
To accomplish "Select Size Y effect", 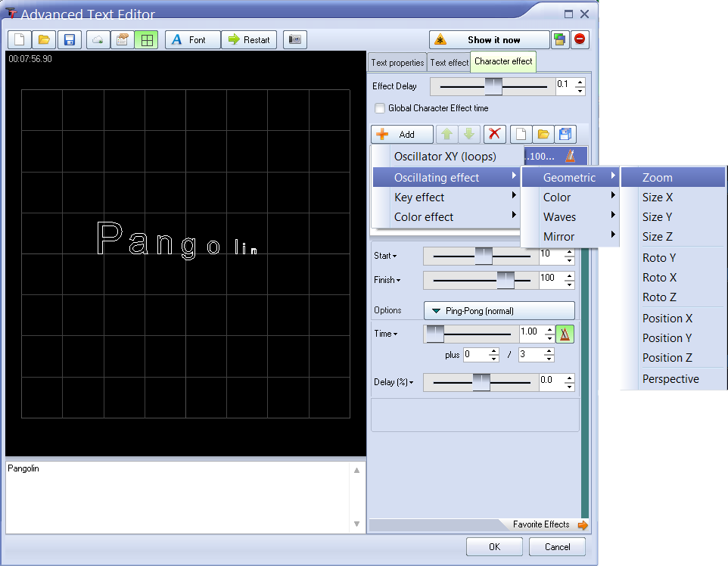I will click(x=674, y=217).
